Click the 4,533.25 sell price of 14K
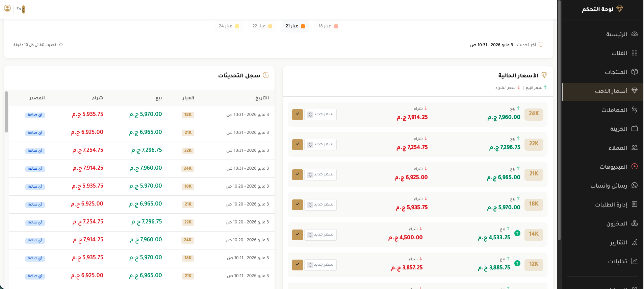The height and width of the screenshot is (289, 644). 494,237
